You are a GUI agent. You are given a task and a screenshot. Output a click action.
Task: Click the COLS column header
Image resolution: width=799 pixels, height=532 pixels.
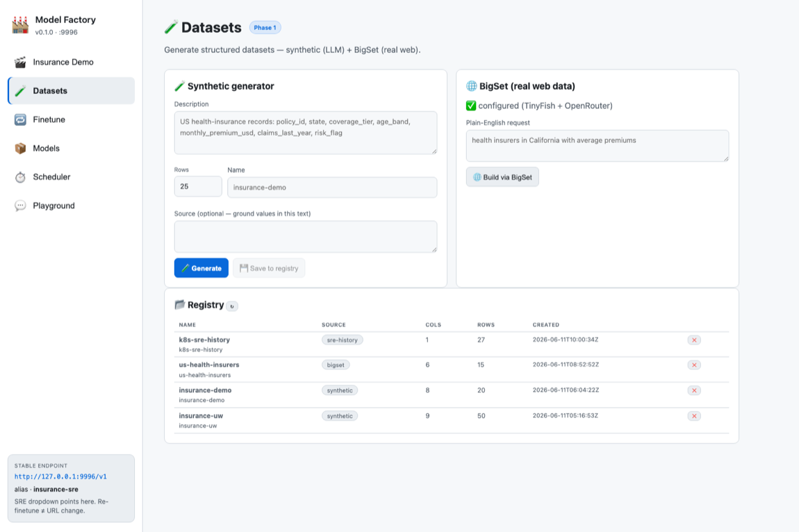point(434,324)
